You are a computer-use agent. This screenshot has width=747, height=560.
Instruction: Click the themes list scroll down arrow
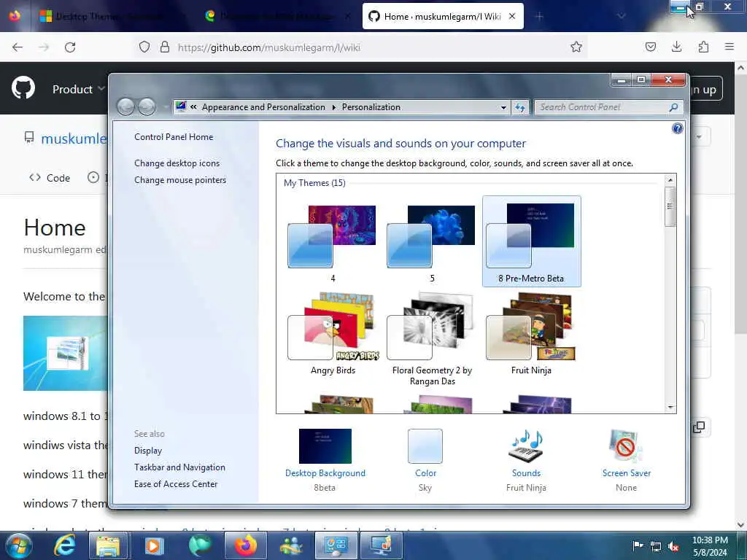[670, 408]
